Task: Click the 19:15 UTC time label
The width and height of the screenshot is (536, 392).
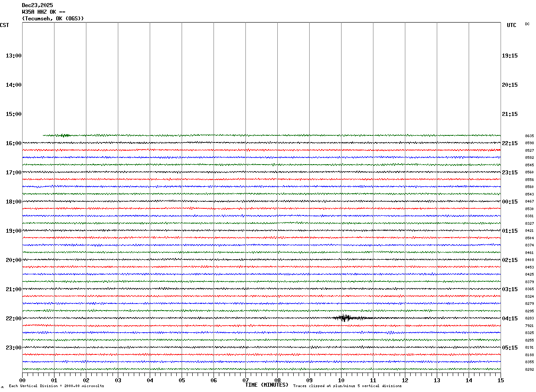Action: point(510,56)
